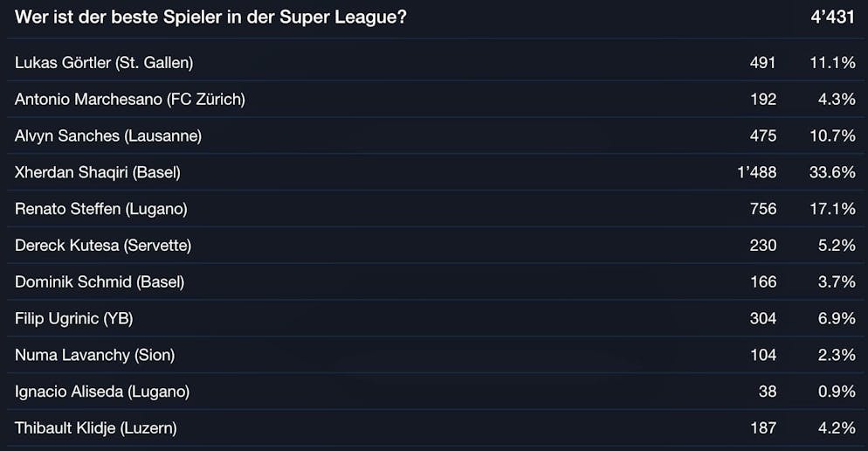Choose Renato Steffen (Lugano) row
Image resolution: width=868 pixels, height=451 pixels.
[101, 209]
